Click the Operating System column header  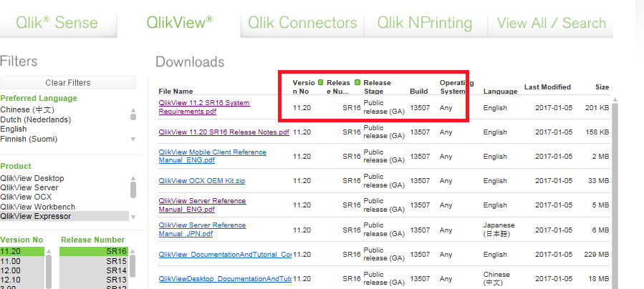coord(457,87)
